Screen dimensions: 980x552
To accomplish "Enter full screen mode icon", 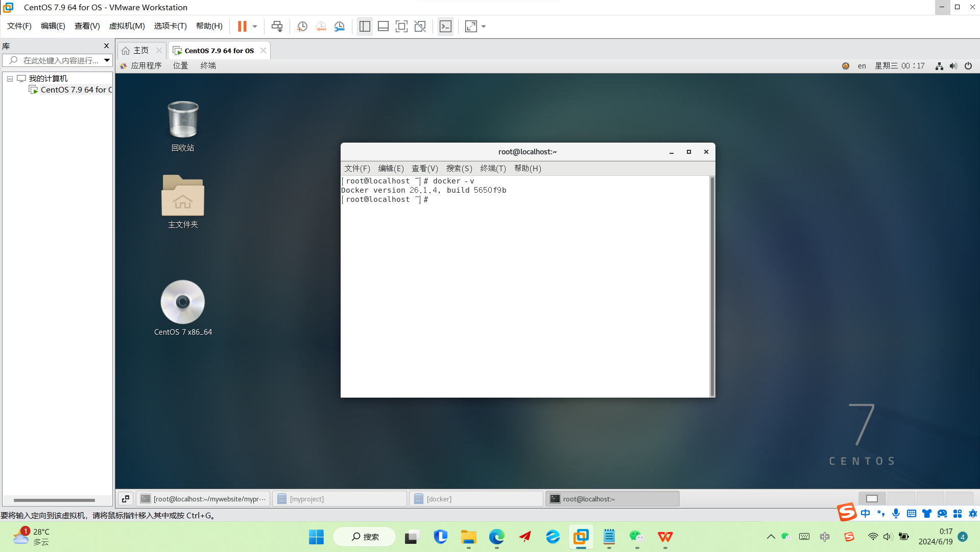I will coord(401,26).
